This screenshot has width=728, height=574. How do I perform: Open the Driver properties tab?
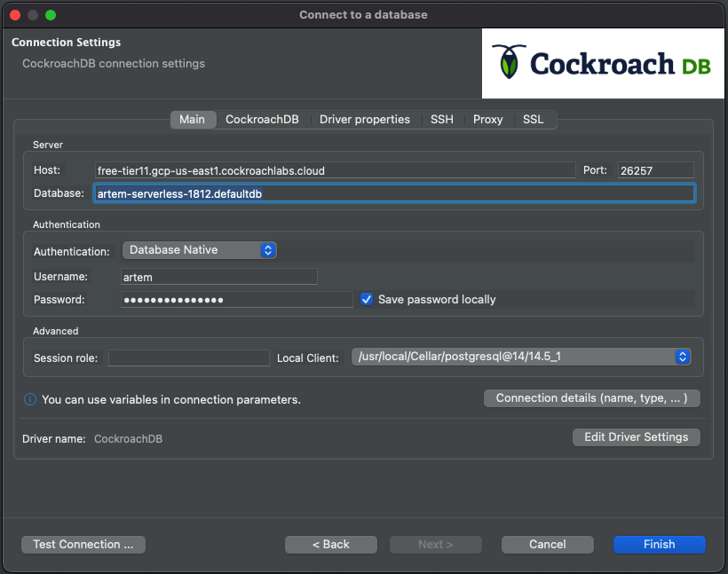tap(365, 119)
